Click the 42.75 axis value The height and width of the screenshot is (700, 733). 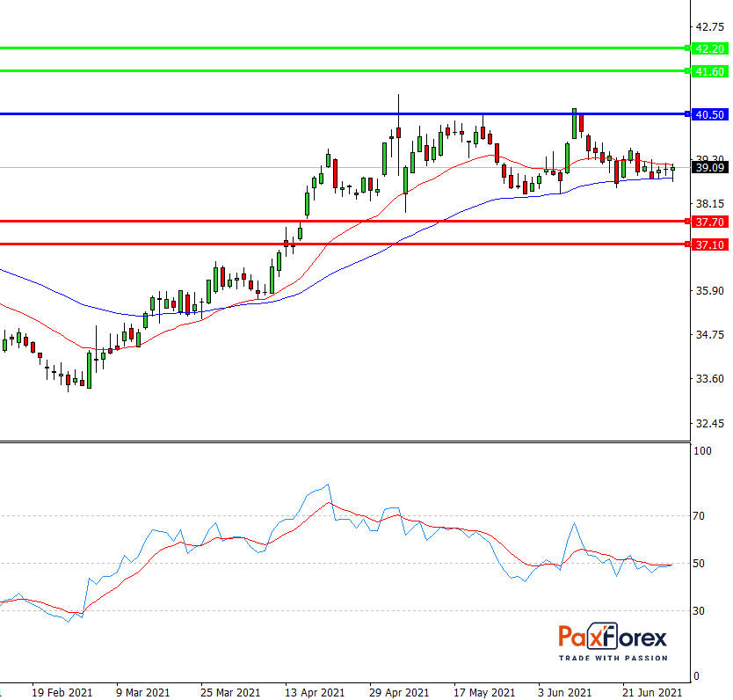coord(709,26)
